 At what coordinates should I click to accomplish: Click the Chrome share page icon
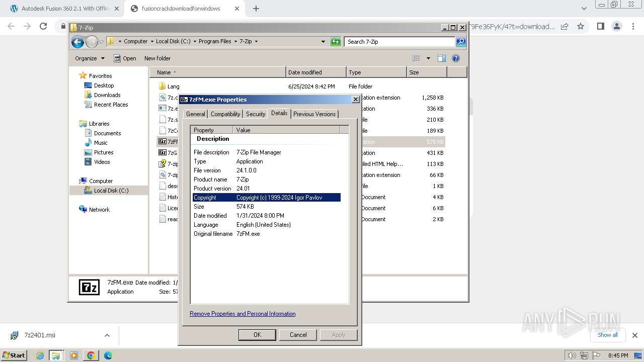(565, 26)
